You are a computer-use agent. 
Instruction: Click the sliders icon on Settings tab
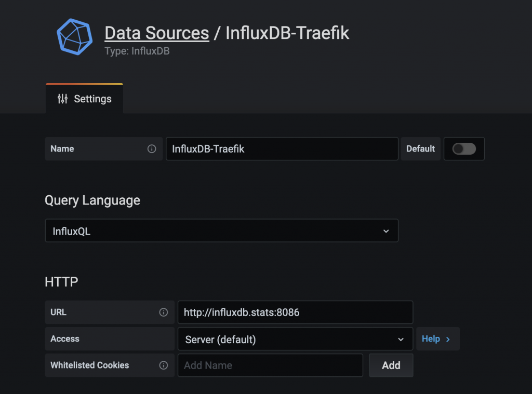click(x=62, y=99)
